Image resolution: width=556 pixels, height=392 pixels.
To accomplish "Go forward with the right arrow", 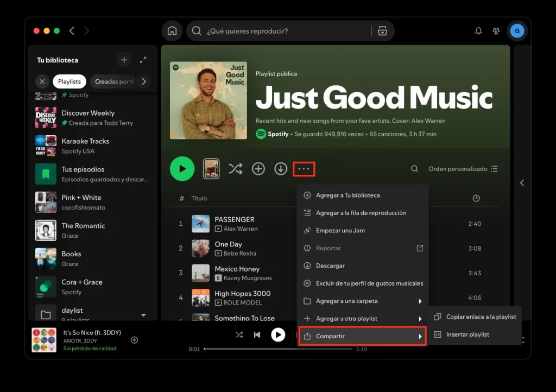I will point(86,31).
